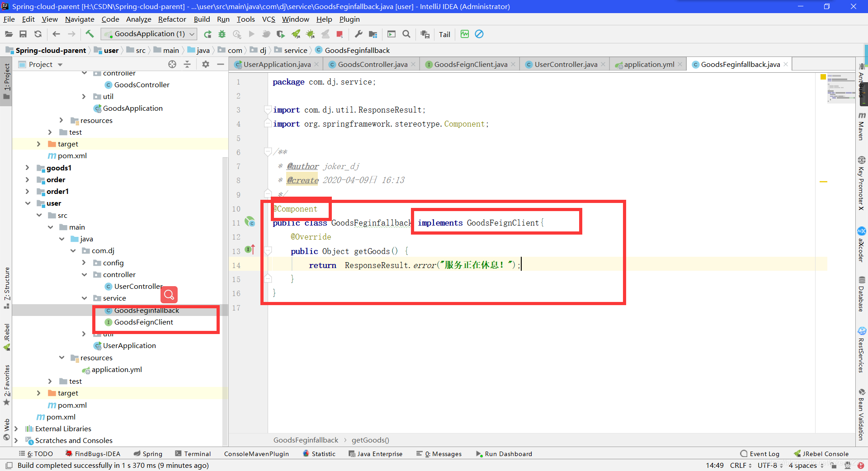Expand the config package
The height and width of the screenshot is (471, 868).
point(84,263)
